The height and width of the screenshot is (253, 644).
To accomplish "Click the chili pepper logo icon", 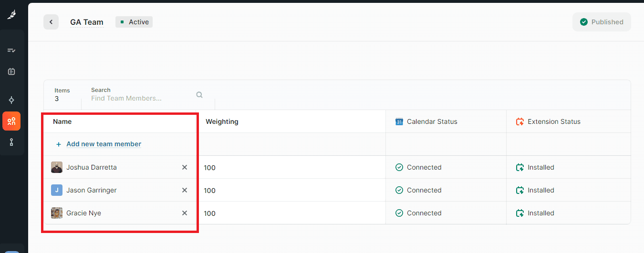I will coord(11,15).
